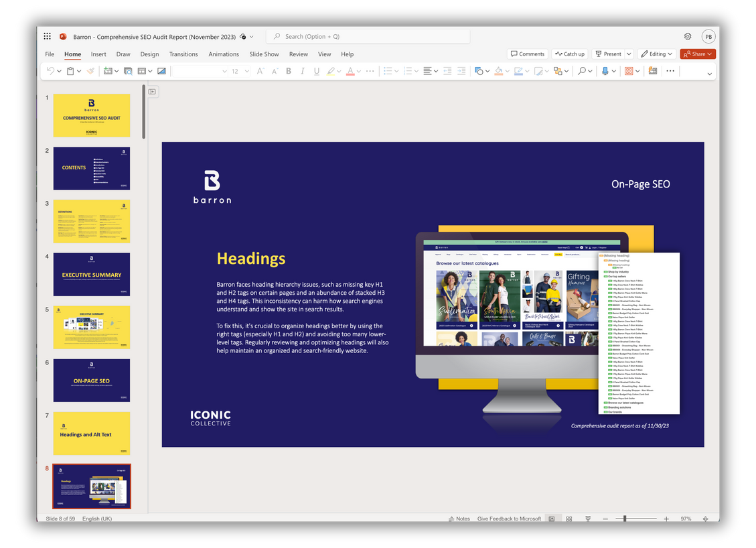756x548 pixels.
Task: Switch to the Slide Show tab
Action: pos(264,54)
